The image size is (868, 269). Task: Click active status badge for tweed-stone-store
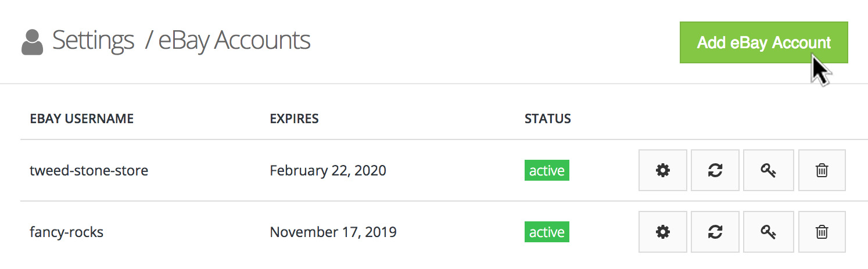pyautogui.click(x=547, y=171)
